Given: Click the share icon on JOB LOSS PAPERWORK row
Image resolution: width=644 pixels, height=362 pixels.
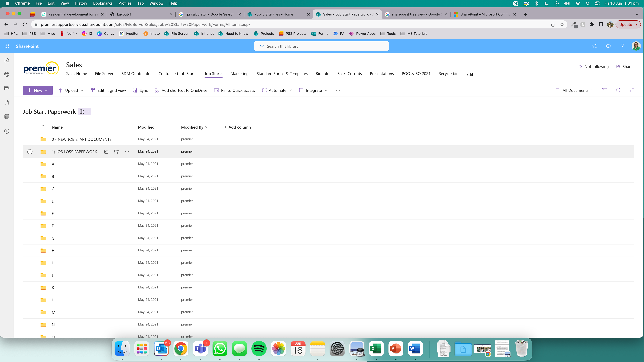Looking at the screenshot, I should point(106,151).
